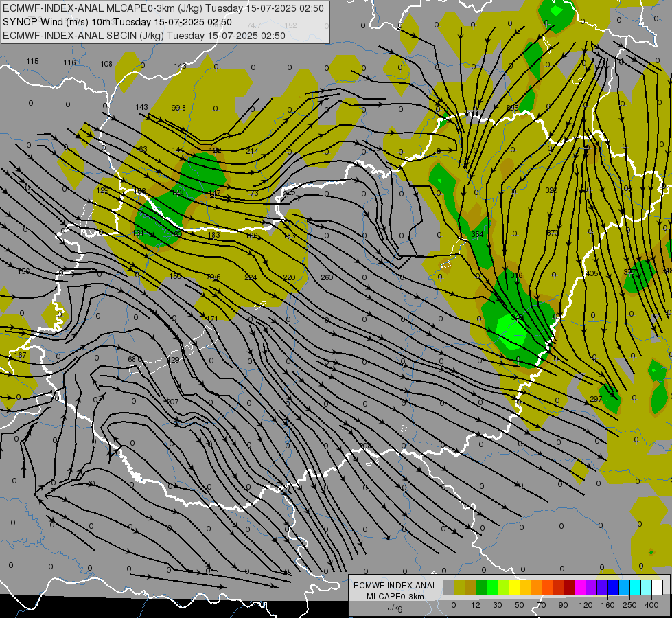Click the legend tick value 12
The image size is (672, 618).
tap(476, 605)
